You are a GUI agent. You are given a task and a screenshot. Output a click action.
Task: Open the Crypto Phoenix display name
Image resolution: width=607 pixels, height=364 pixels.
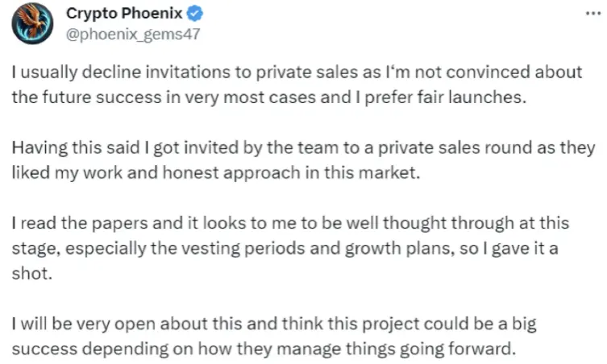[124, 14]
